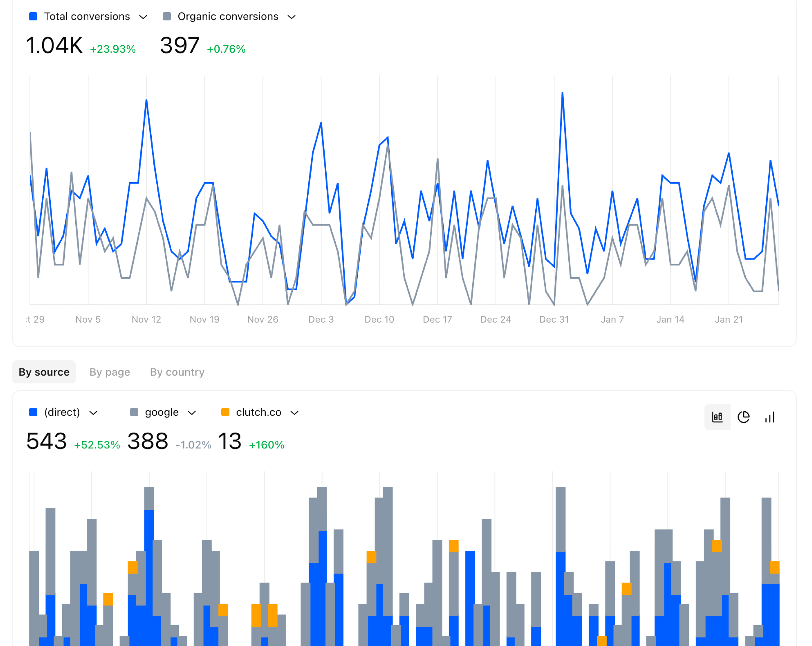Open the Total conversions metric dropdown
The height and width of the screenshot is (646, 812).
coord(143,17)
